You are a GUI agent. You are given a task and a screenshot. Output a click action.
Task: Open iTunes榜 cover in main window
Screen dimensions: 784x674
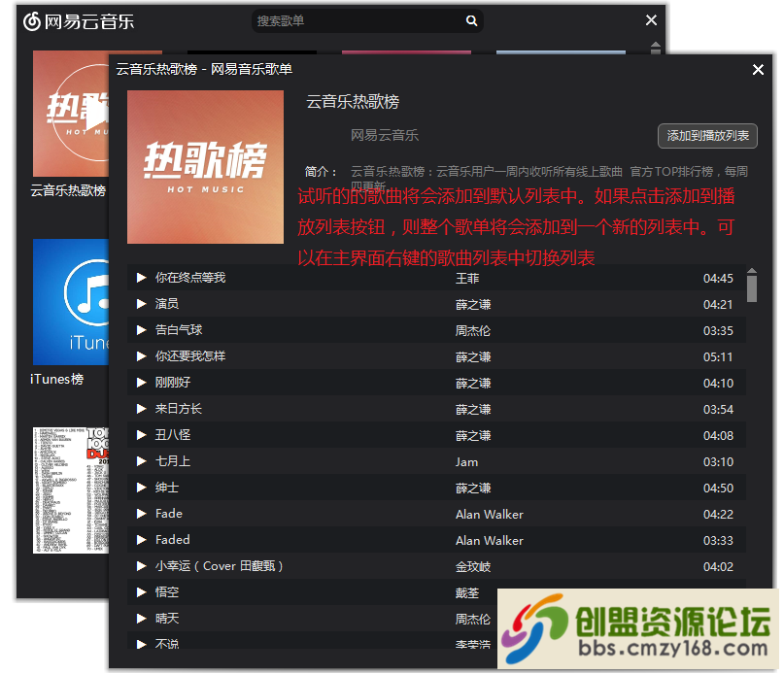tap(71, 302)
